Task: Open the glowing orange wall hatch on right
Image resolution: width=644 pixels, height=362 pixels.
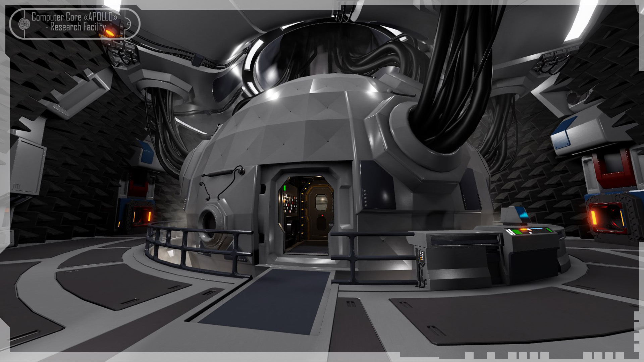Action: (x=606, y=217)
